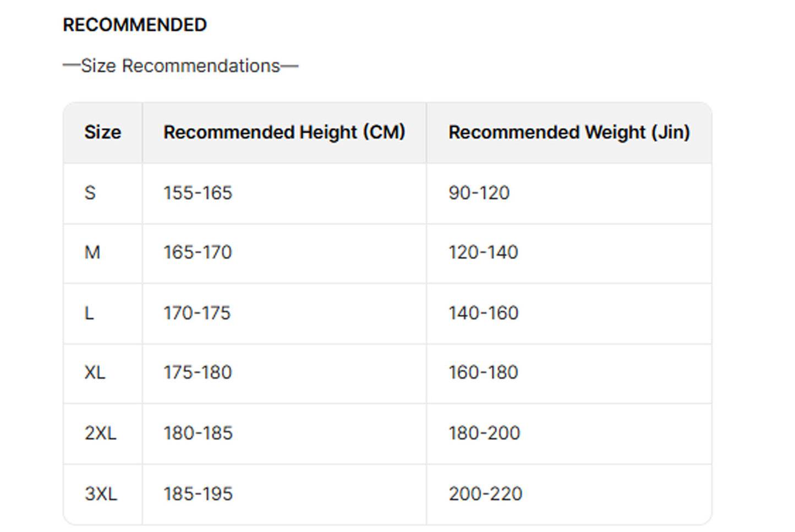Click the 2XL size cell
795x532 pixels.
click(101, 434)
